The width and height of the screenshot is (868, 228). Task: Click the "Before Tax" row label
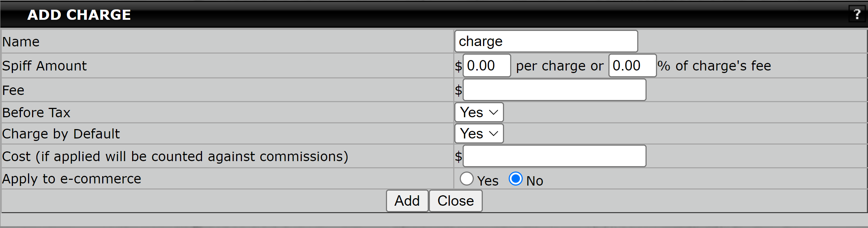[36, 113]
